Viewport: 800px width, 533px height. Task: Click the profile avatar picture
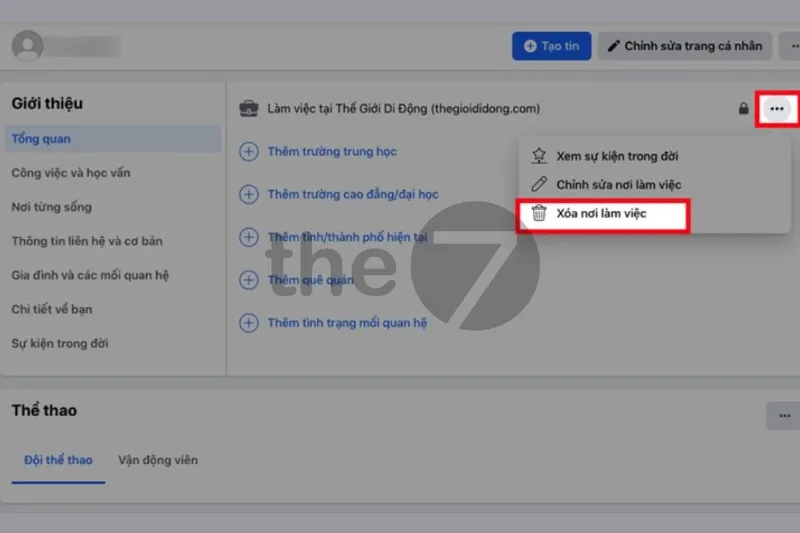click(x=28, y=46)
